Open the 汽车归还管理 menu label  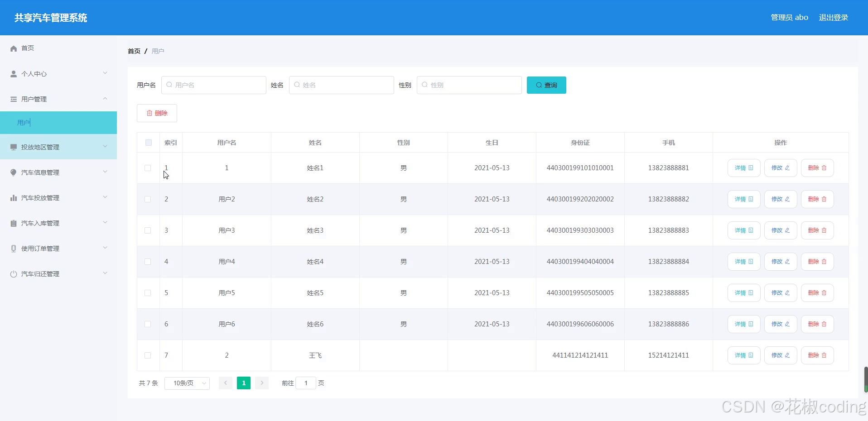tap(40, 274)
